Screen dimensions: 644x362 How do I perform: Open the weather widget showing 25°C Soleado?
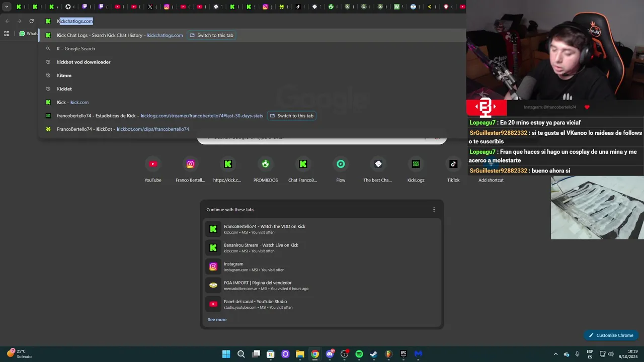pyautogui.click(x=20, y=354)
